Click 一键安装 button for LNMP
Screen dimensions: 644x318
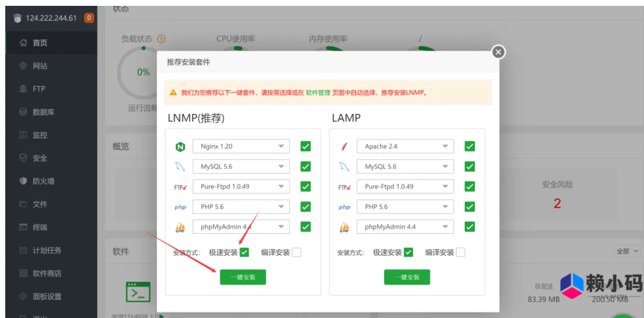click(243, 277)
